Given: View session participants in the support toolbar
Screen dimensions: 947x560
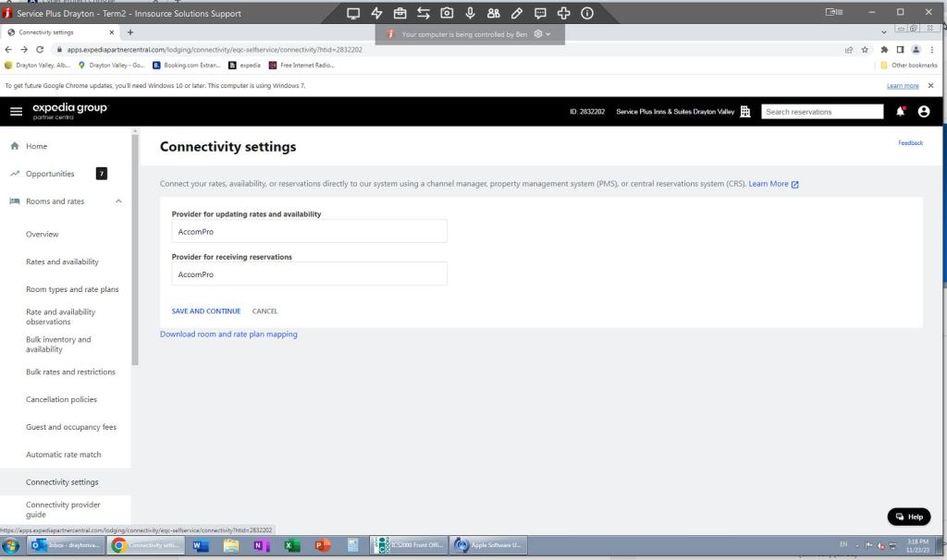Looking at the screenshot, I should coord(493,13).
